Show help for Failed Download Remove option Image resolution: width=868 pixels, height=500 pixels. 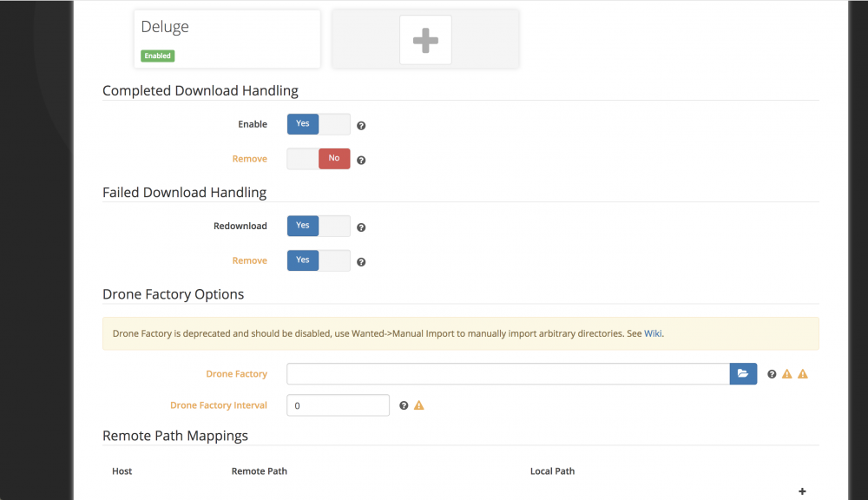pos(361,262)
